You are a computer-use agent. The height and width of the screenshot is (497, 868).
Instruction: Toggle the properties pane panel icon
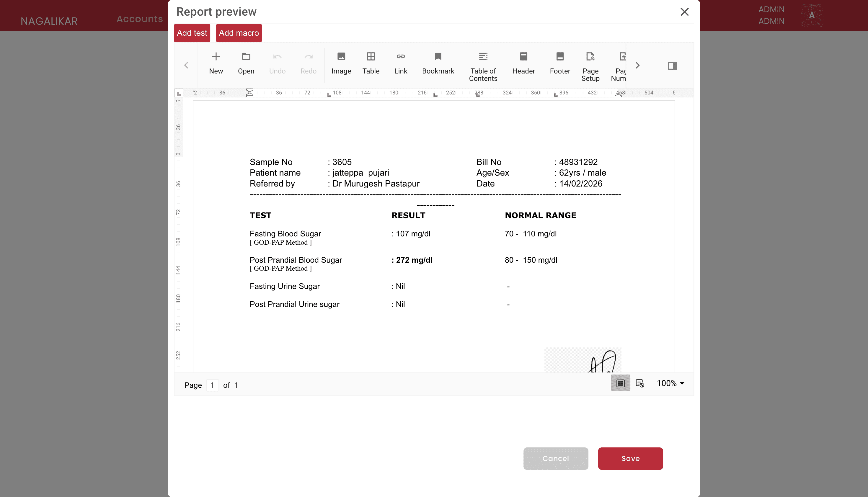pos(672,66)
